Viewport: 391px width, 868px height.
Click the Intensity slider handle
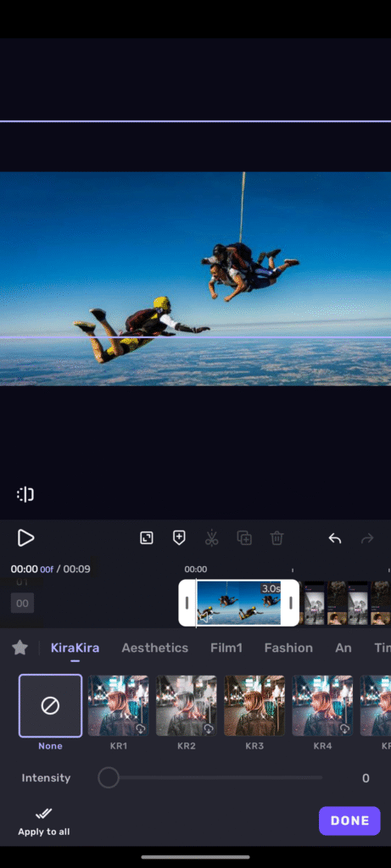point(109,777)
